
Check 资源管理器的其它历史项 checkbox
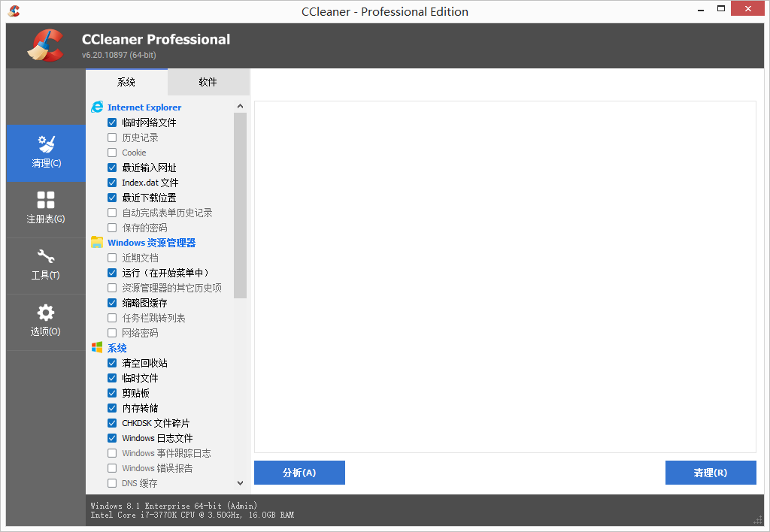tap(112, 288)
